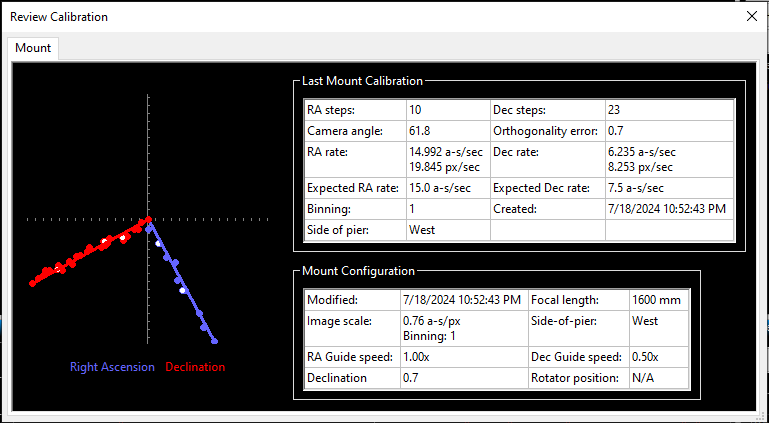Click the Rotator position label cell

[579, 378]
